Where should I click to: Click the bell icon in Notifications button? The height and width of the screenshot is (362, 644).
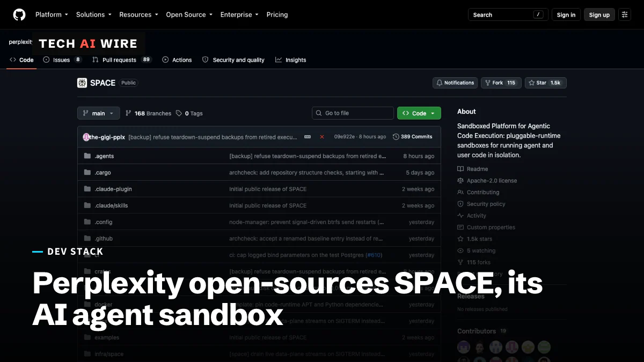click(x=440, y=83)
